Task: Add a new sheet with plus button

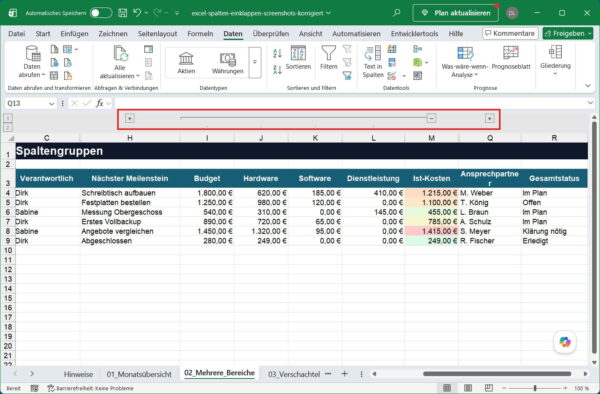Action: [x=344, y=374]
